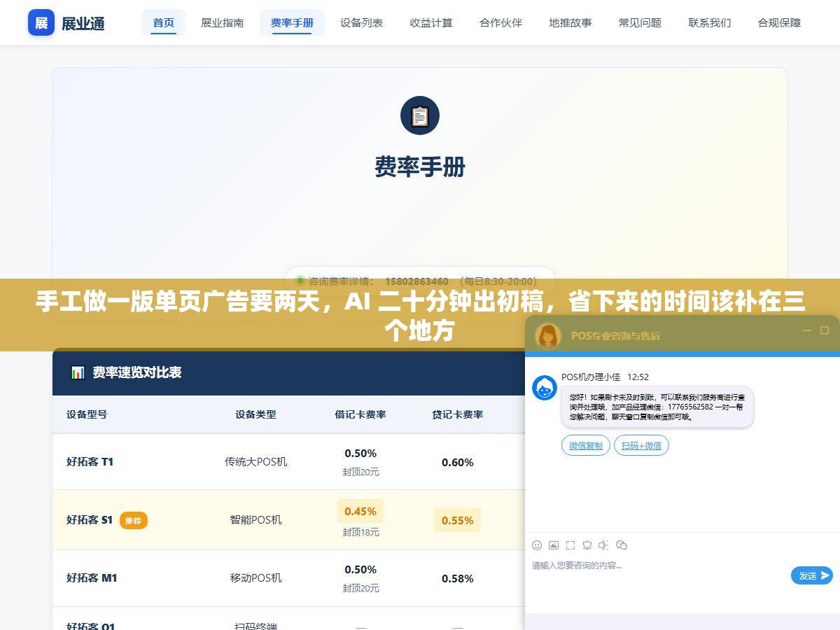Click the blue support avatar beside message

[545, 388]
